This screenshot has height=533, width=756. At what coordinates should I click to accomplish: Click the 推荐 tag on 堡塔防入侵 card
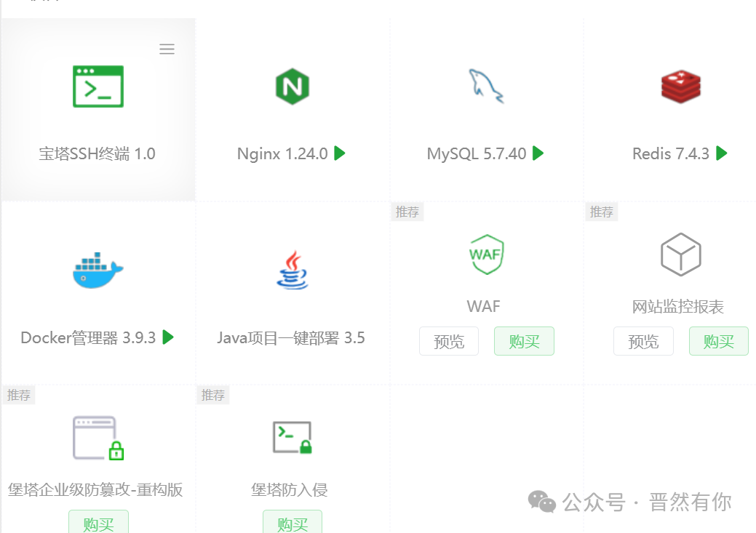tap(213, 395)
